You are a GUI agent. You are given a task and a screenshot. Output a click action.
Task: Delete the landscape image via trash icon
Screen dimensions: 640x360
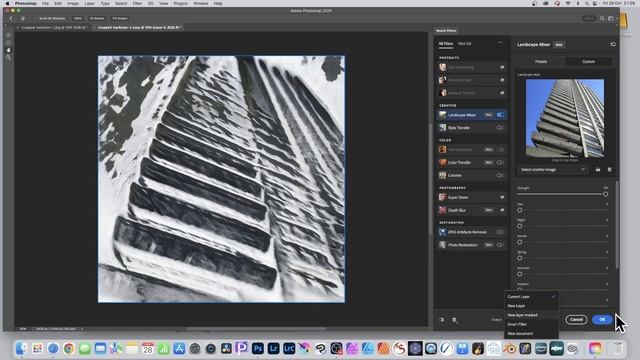pos(610,169)
